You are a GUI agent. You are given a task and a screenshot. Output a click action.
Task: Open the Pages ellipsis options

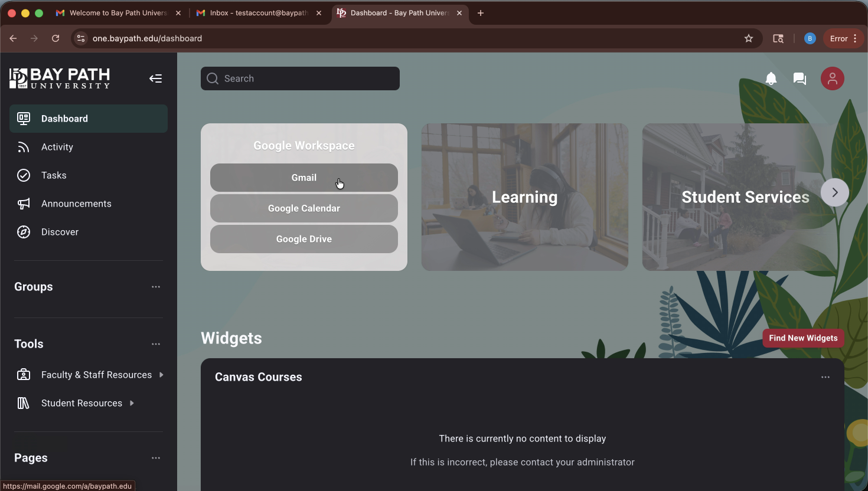155,458
